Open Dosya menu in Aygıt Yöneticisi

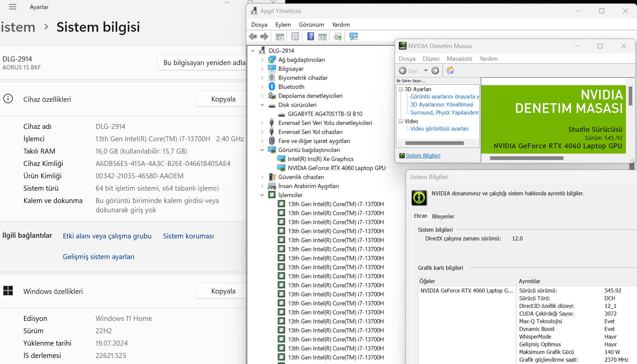259,24
